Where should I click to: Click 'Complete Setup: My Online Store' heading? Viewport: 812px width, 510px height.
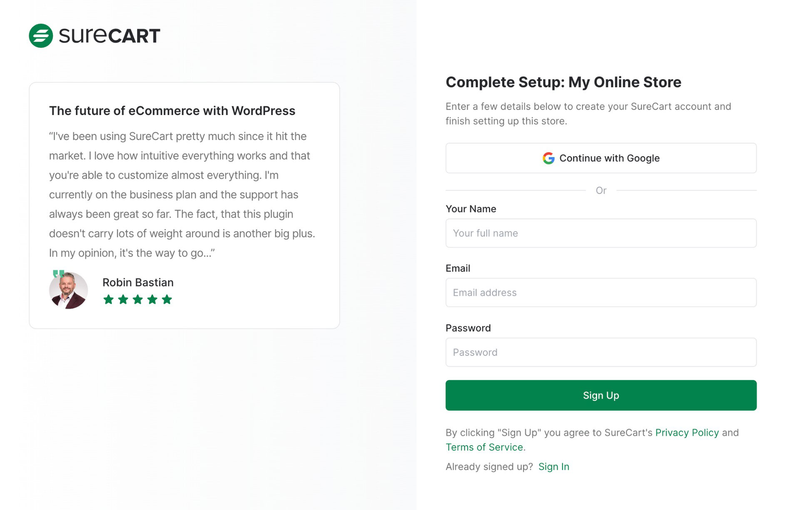[563, 82]
